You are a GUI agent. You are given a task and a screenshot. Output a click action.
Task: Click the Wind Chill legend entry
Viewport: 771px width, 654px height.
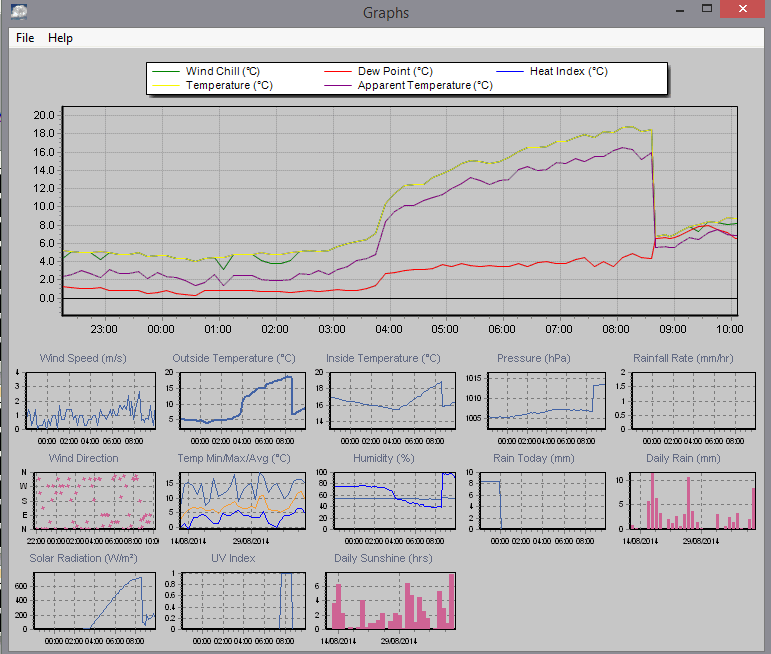click(x=222, y=71)
